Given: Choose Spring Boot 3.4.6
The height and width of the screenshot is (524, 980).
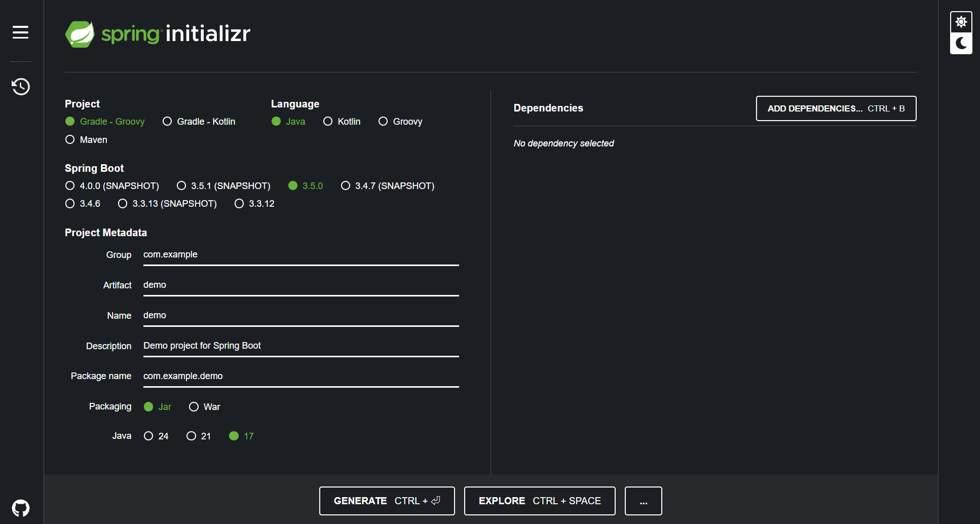Looking at the screenshot, I should click(83, 204).
